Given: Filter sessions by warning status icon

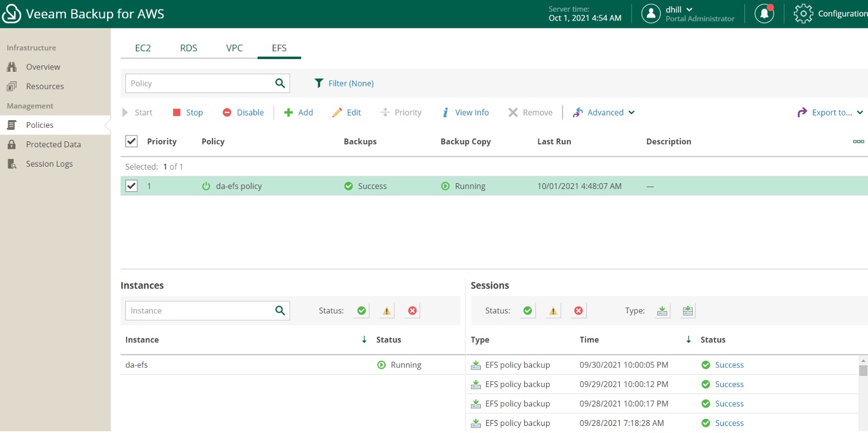Looking at the screenshot, I should (x=553, y=310).
